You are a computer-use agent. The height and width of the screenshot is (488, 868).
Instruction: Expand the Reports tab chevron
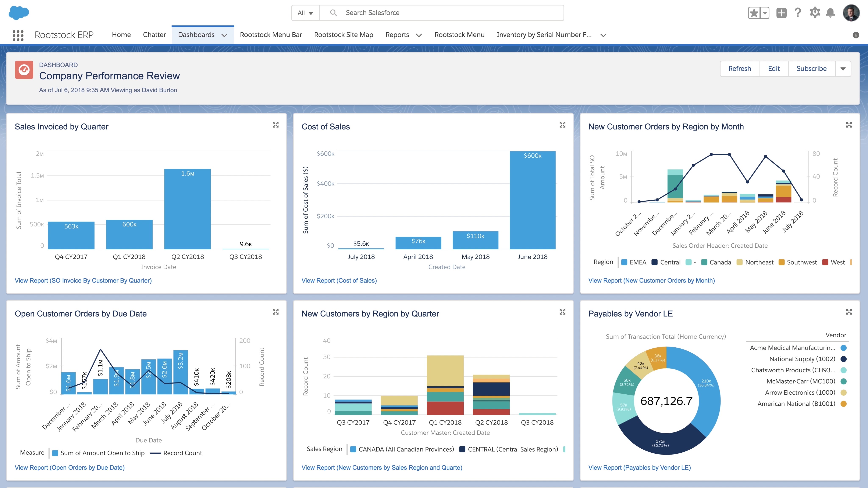point(419,35)
